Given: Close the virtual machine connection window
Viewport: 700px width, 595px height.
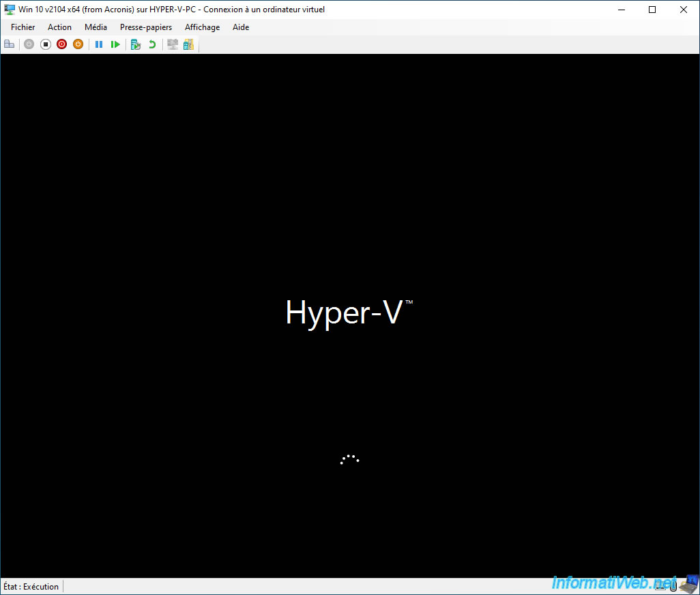Looking at the screenshot, I should (x=684, y=10).
